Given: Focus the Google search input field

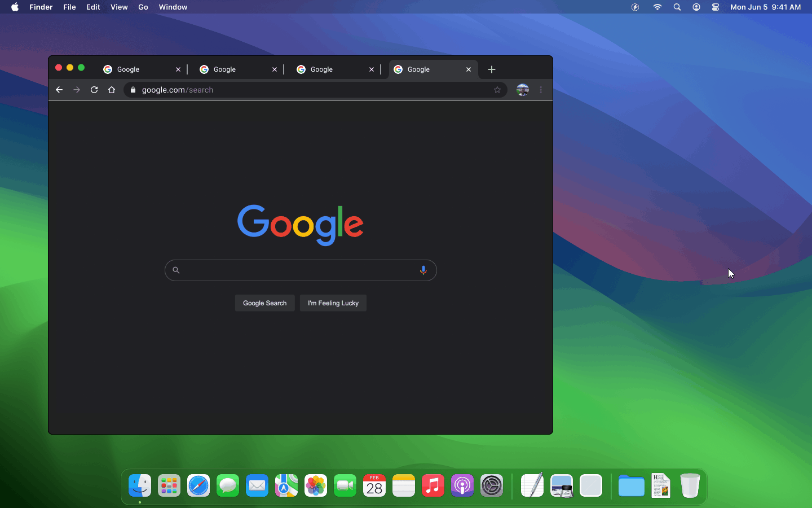Looking at the screenshot, I should click(301, 270).
